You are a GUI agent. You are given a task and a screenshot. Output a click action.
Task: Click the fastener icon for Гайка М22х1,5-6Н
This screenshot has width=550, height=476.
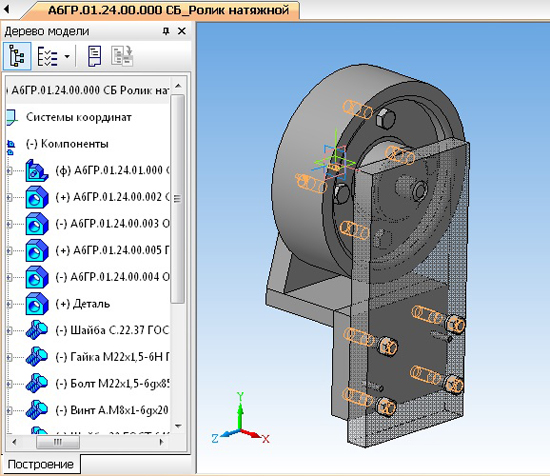tap(36, 357)
